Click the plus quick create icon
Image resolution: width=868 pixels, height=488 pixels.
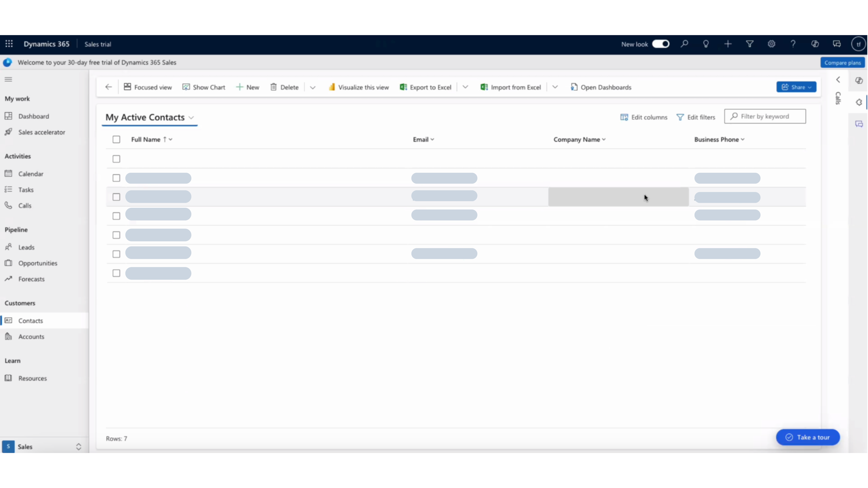point(728,44)
